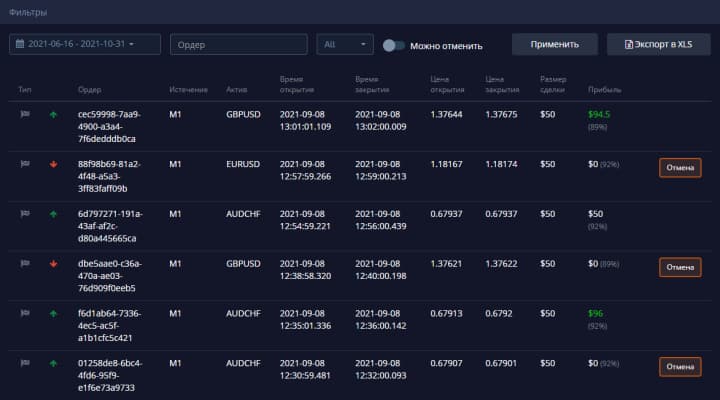
Task: Click the flag icon in the cec59998 order row
Action: point(25,115)
